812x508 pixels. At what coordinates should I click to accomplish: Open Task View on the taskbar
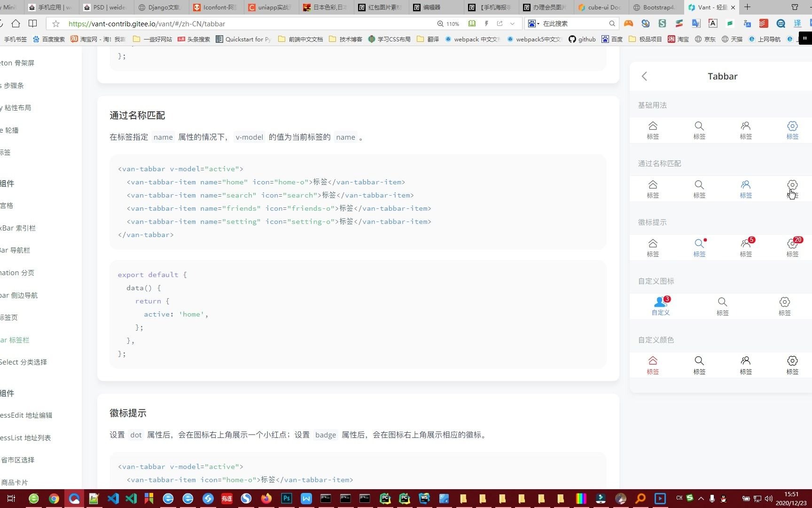(11, 499)
